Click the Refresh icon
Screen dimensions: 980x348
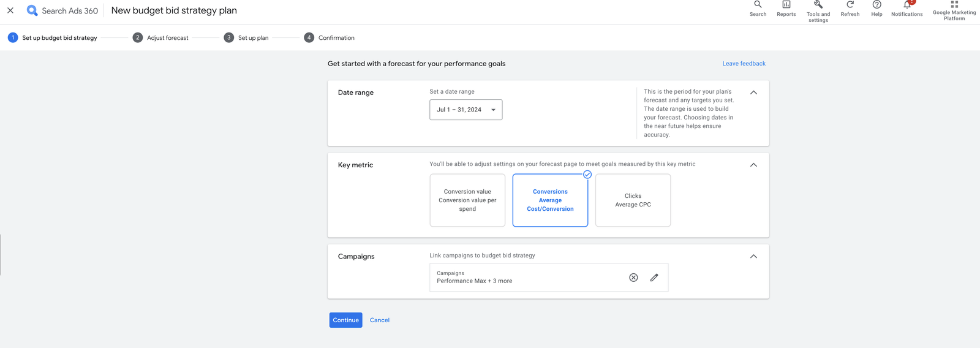(x=850, y=6)
